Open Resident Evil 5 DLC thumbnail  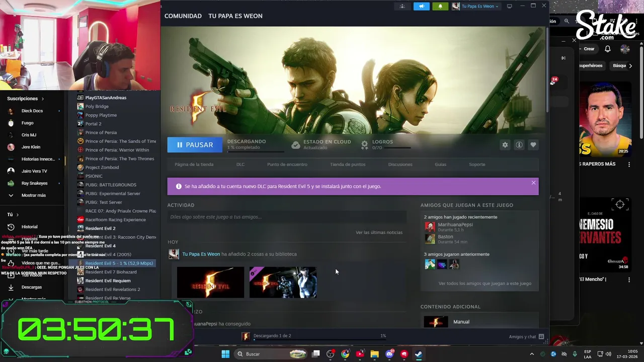(283, 283)
